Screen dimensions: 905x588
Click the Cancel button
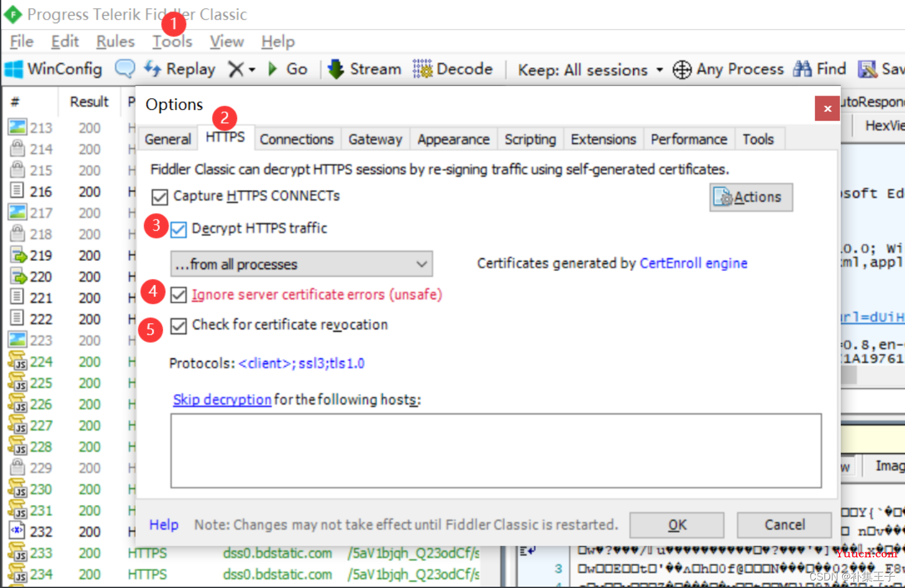click(x=784, y=525)
